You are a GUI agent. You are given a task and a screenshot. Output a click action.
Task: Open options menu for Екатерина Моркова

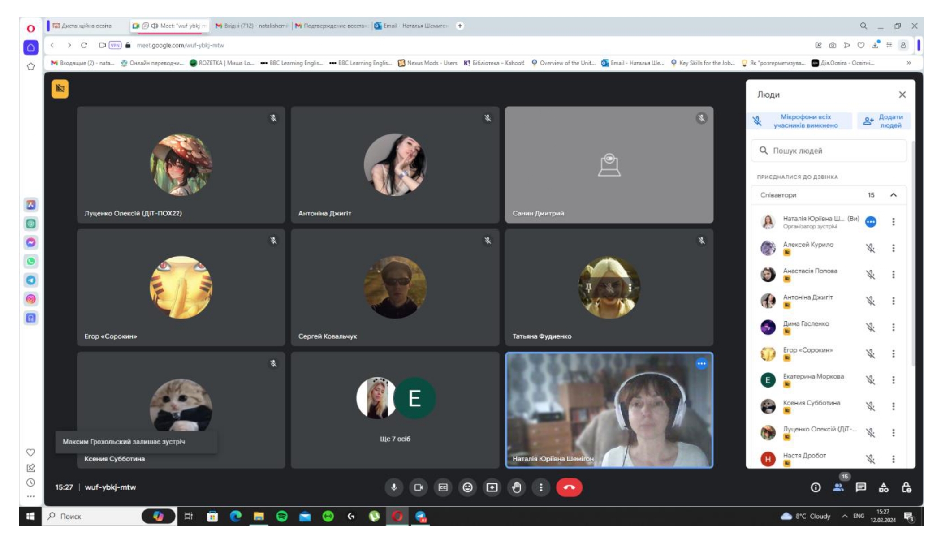[894, 380]
